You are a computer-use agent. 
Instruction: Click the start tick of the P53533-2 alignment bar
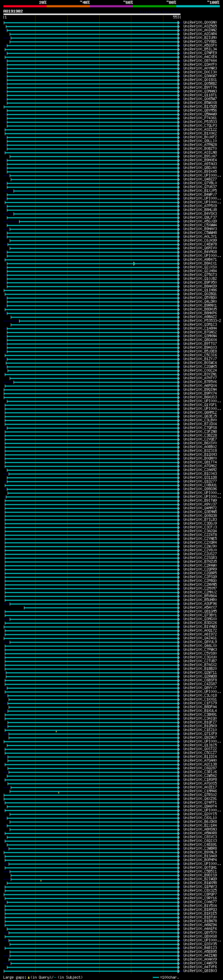[x=19, y=321]
